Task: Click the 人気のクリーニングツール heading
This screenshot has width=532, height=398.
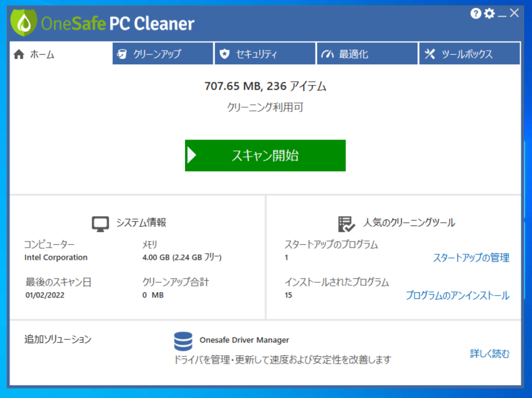Action: coord(409,223)
